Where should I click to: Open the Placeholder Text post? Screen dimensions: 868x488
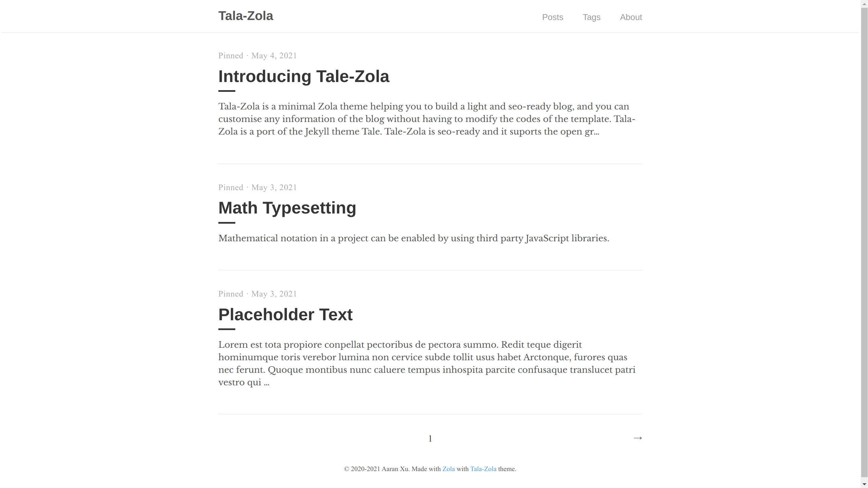(285, 314)
